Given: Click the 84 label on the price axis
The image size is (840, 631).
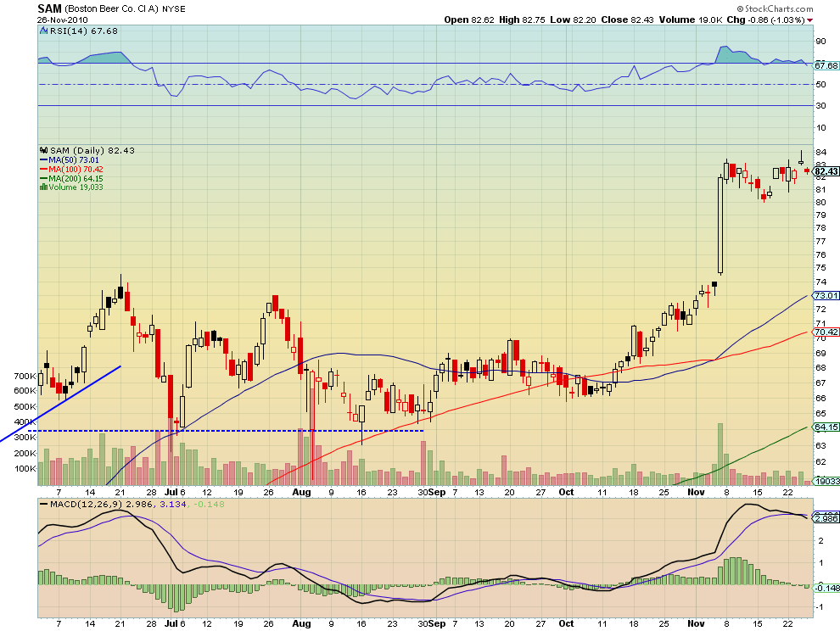Looking at the screenshot, I should click(x=820, y=152).
